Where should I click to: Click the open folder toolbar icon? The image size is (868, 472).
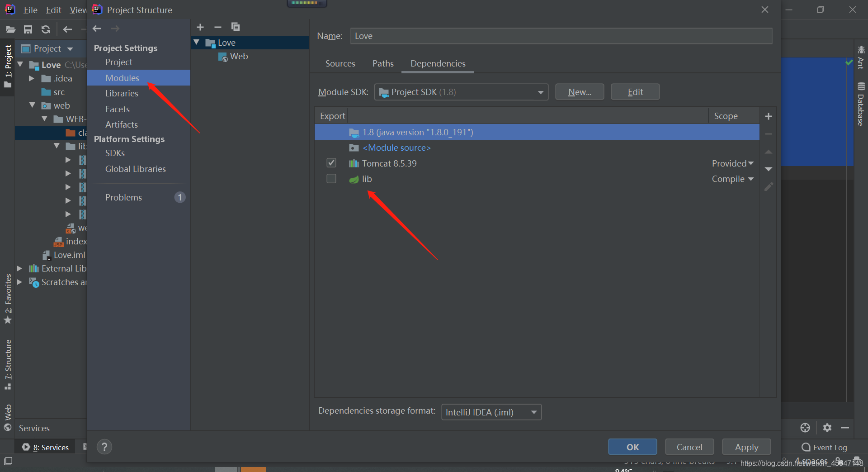click(11, 29)
